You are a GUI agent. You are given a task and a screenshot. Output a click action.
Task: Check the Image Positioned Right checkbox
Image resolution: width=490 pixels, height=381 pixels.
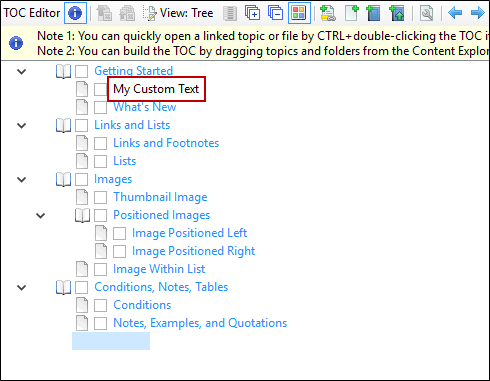(x=119, y=251)
